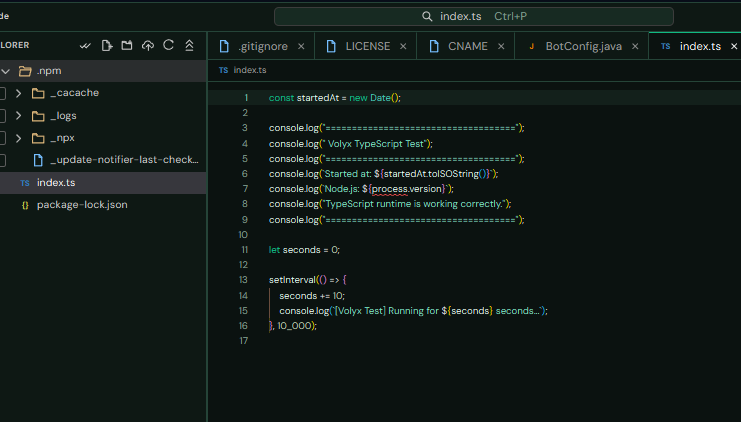Open index.ts in the explorer tree
Screen dimensions: 741x422
(103, 183)
